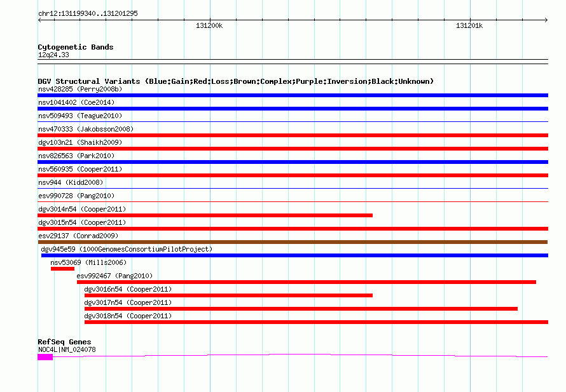Click the nsv428285 (Perry2008b) label

click(80, 89)
